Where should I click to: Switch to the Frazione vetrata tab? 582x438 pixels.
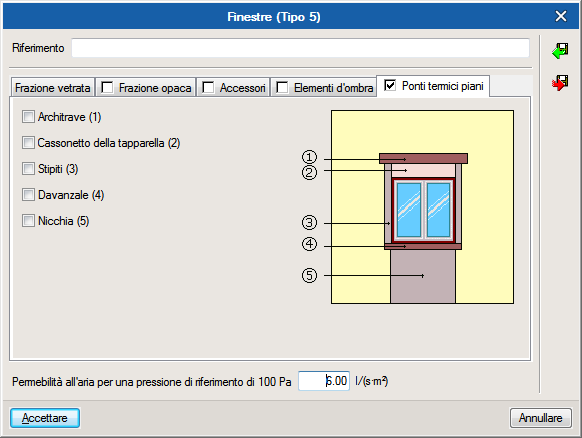pyautogui.click(x=53, y=88)
